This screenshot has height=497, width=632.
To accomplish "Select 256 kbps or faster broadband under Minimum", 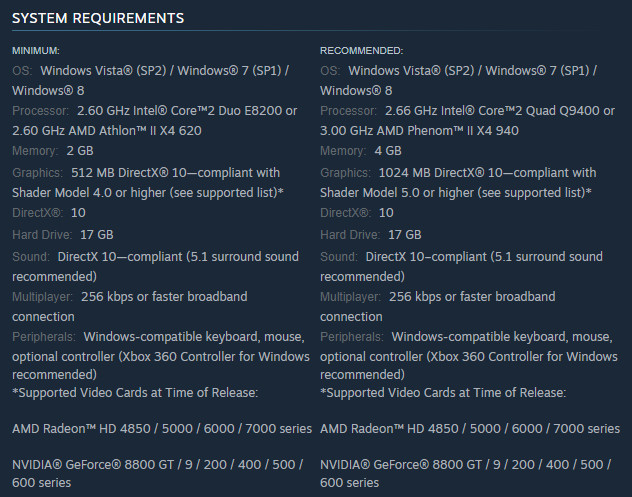I will (164, 297).
